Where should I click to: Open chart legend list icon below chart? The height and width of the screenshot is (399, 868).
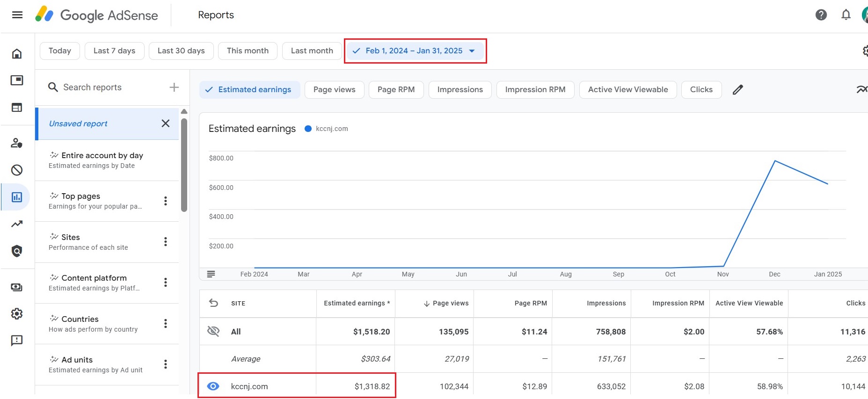point(211,274)
